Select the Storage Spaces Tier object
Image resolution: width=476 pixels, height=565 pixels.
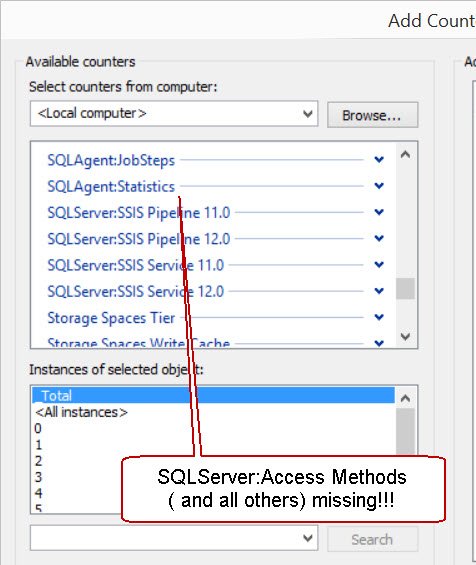coord(111,318)
